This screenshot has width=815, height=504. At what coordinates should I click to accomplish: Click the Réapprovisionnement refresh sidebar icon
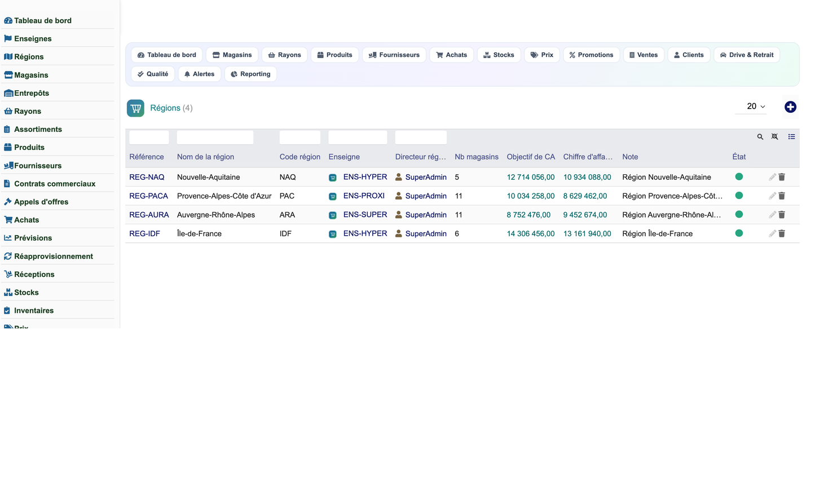tap(8, 257)
